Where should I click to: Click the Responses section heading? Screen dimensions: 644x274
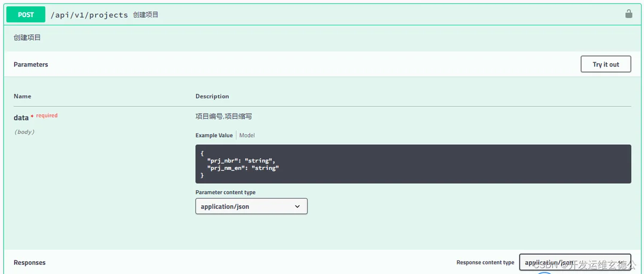(30, 263)
